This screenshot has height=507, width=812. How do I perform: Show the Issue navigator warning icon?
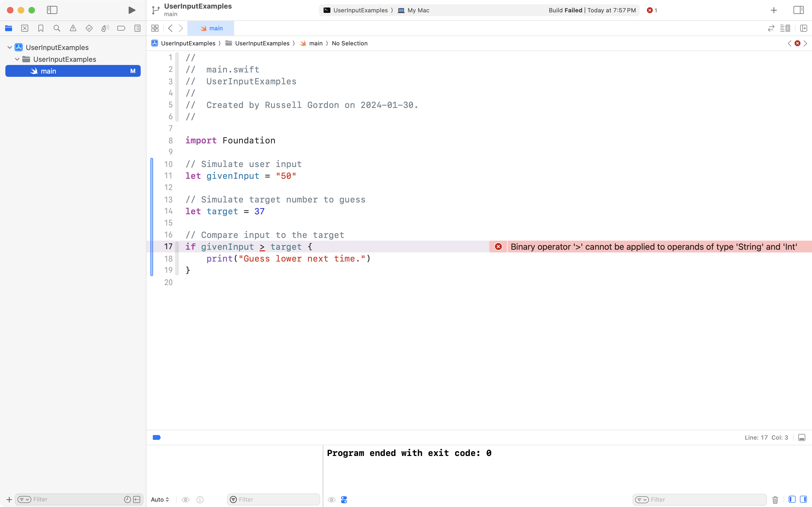73,28
